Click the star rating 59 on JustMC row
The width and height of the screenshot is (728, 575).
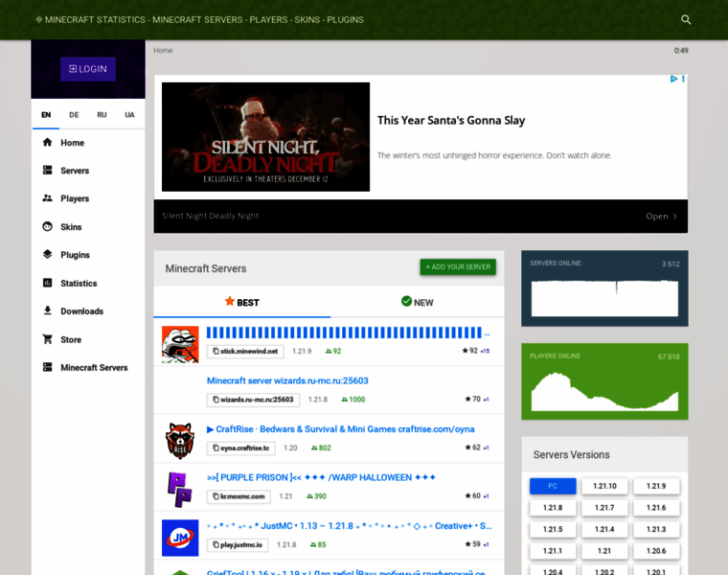click(x=472, y=544)
